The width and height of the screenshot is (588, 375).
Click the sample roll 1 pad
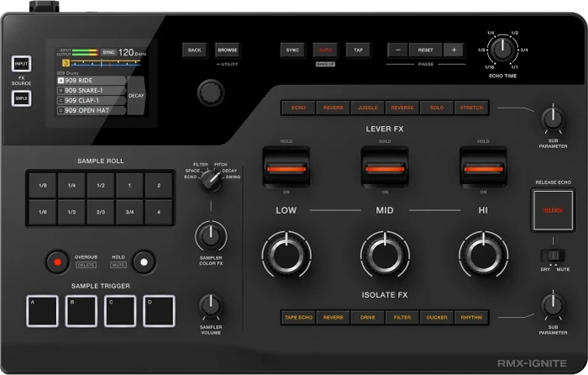(x=129, y=186)
